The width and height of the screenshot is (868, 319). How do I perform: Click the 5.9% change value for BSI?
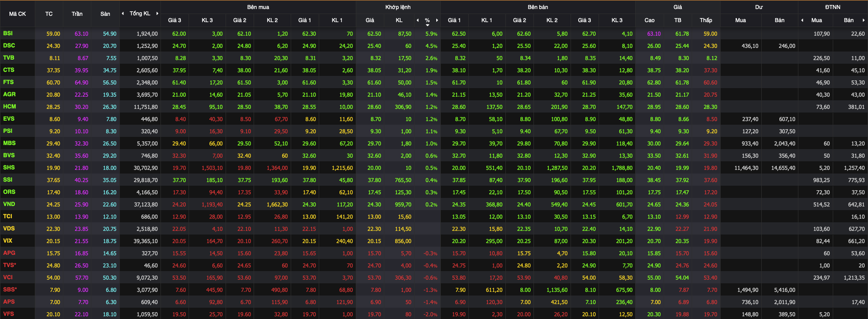click(431, 34)
